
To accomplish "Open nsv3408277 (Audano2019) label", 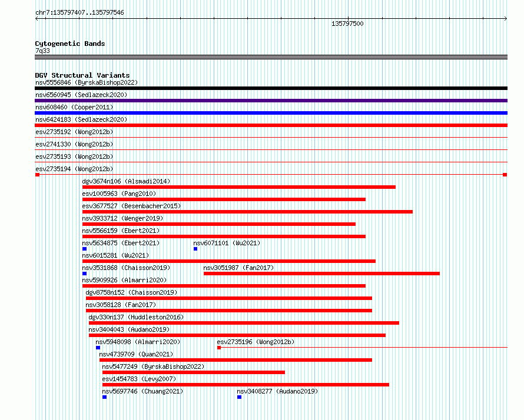I will (x=277, y=391).
